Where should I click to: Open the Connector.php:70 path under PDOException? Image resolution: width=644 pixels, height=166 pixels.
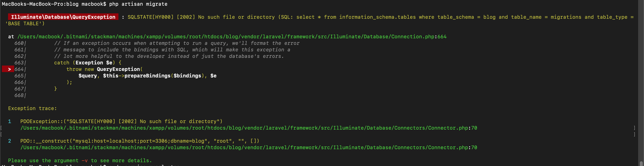[x=249, y=128]
